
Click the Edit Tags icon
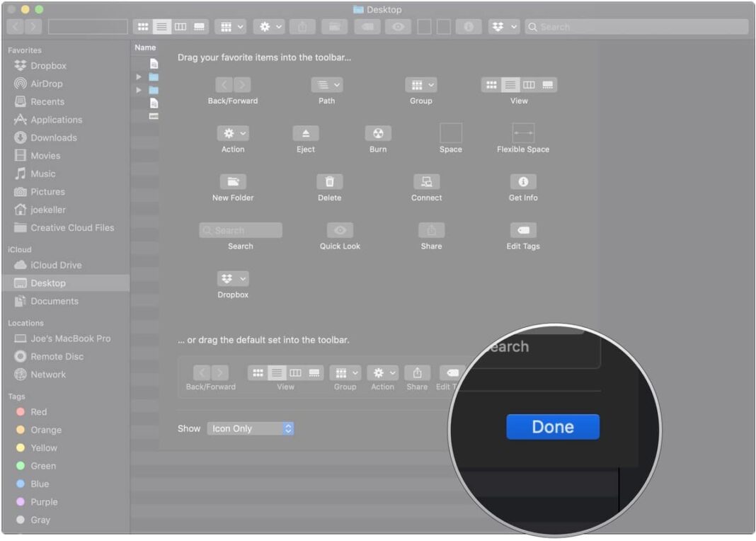522,230
